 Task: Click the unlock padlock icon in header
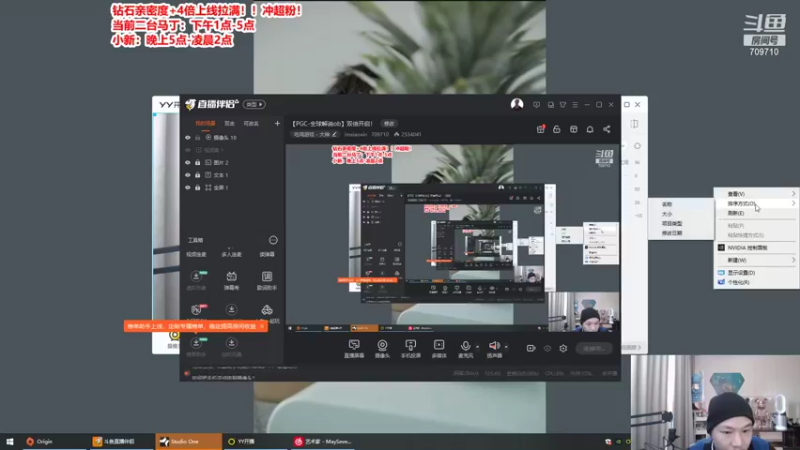[x=557, y=129]
